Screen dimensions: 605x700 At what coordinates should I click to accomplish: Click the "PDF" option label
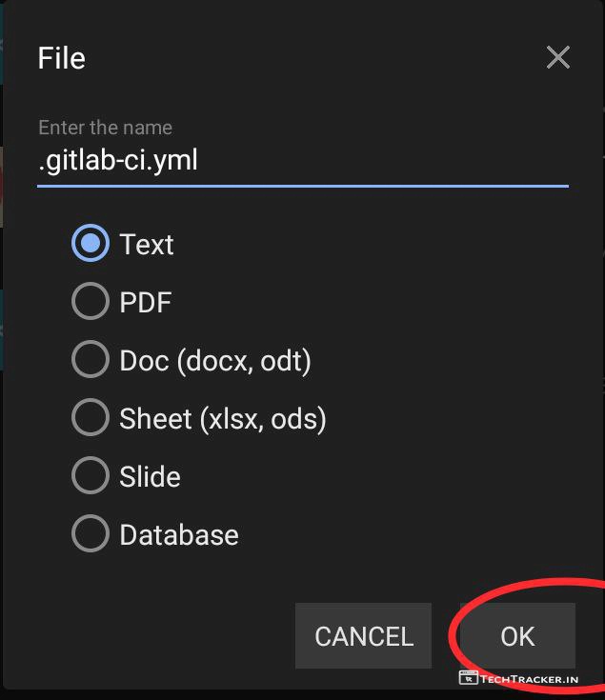tap(146, 303)
